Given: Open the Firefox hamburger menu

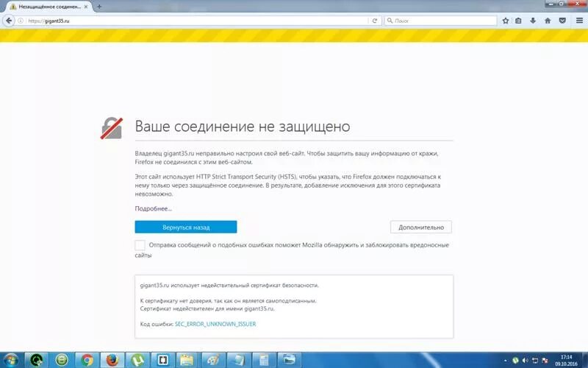Looking at the screenshot, I should [579, 21].
